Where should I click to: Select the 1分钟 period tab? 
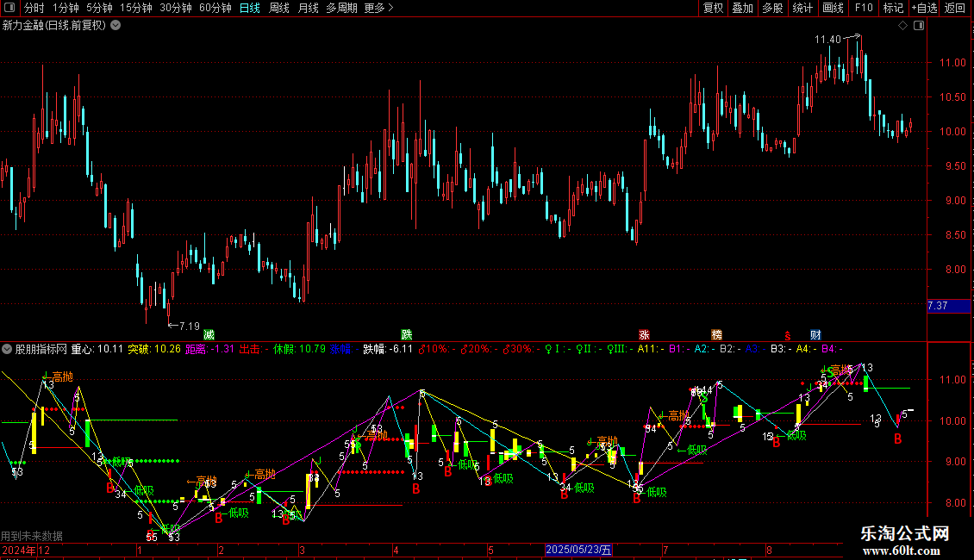pyautogui.click(x=66, y=8)
